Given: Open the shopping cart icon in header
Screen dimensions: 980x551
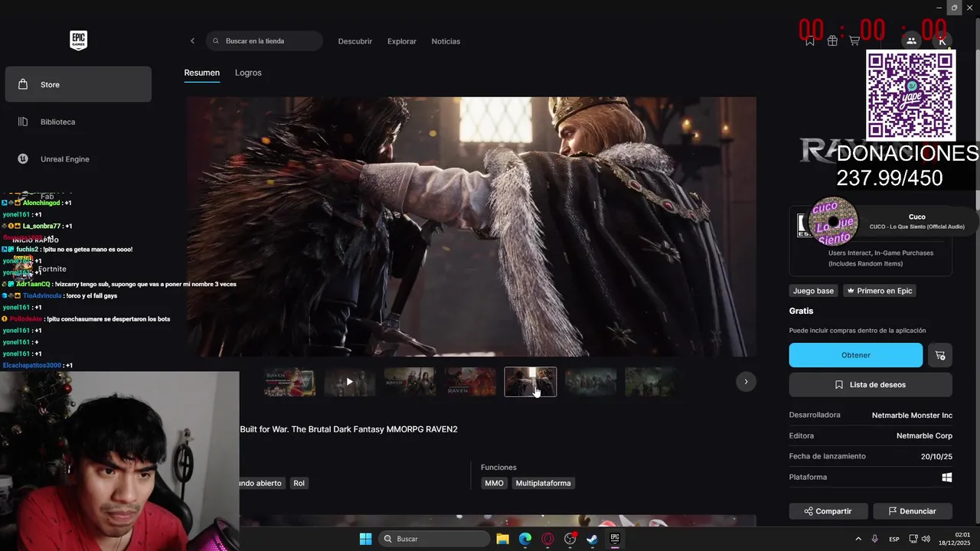Looking at the screenshot, I should pos(854,41).
